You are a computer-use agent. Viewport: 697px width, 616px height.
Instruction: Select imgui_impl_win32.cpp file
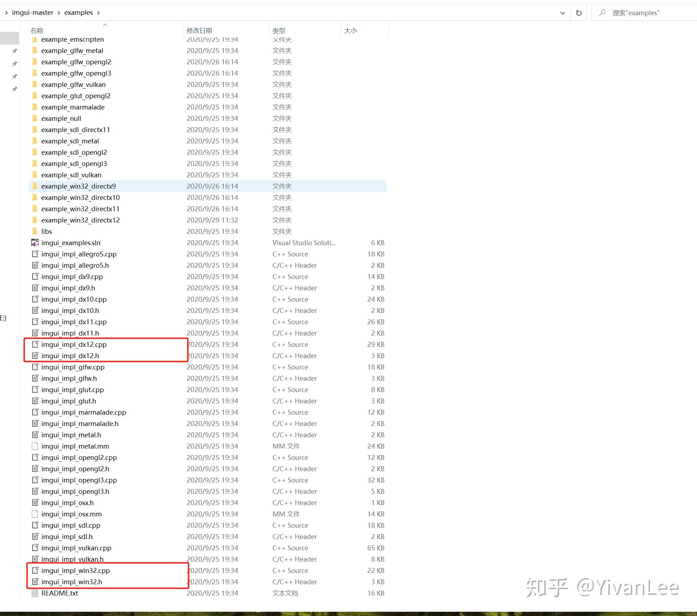tap(75, 570)
